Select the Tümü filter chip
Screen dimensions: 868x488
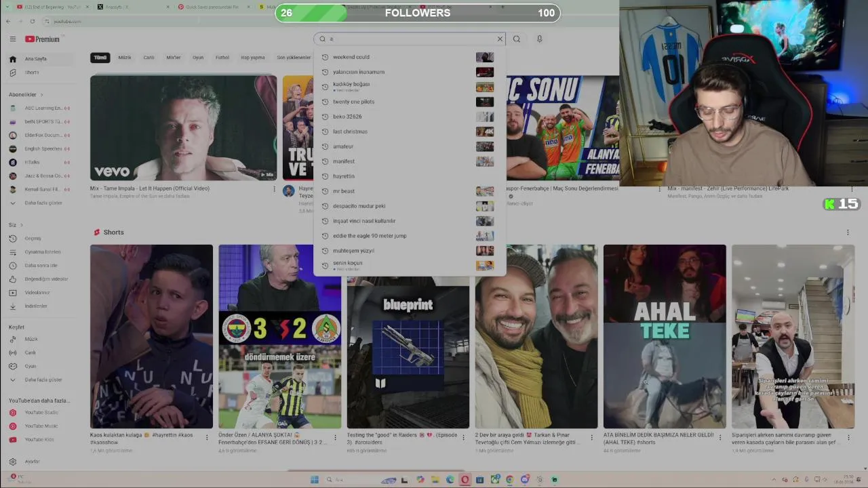[x=100, y=58]
